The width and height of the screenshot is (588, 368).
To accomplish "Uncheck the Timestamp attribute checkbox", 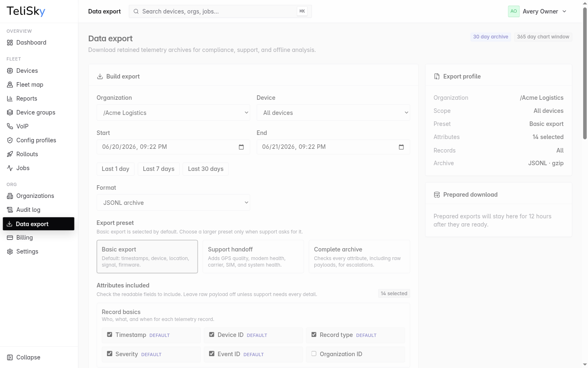I will coord(109,334).
